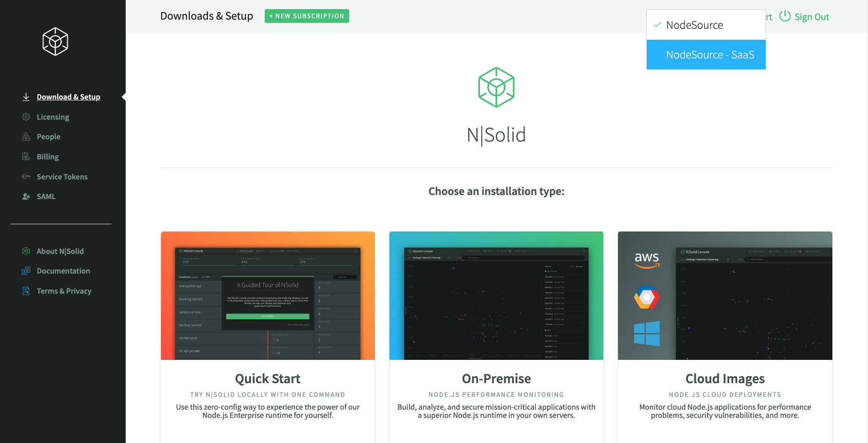The width and height of the screenshot is (868, 443).
Task: Choose the Quick Start installation title
Action: (x=268, y=379)
